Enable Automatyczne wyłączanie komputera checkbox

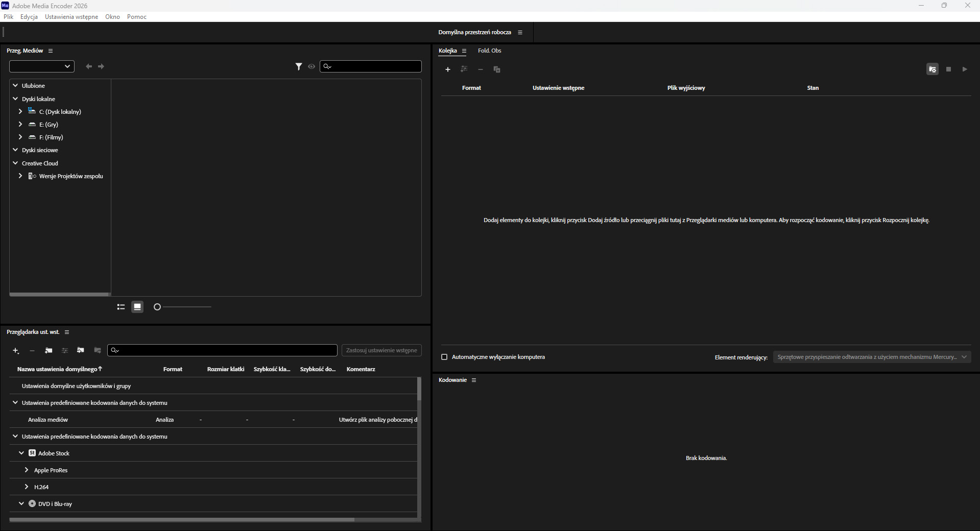(444, 357)
